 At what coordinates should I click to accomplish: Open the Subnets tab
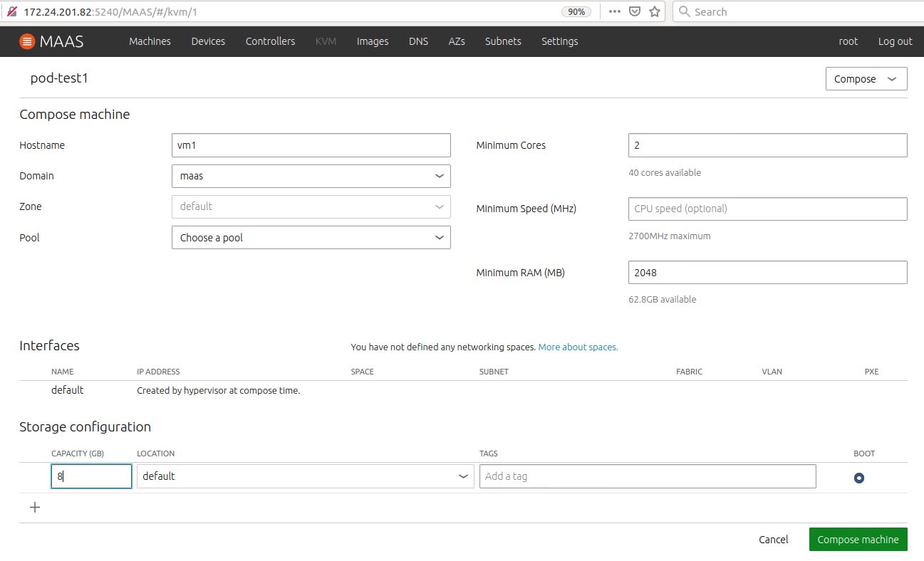click(503, 41)
